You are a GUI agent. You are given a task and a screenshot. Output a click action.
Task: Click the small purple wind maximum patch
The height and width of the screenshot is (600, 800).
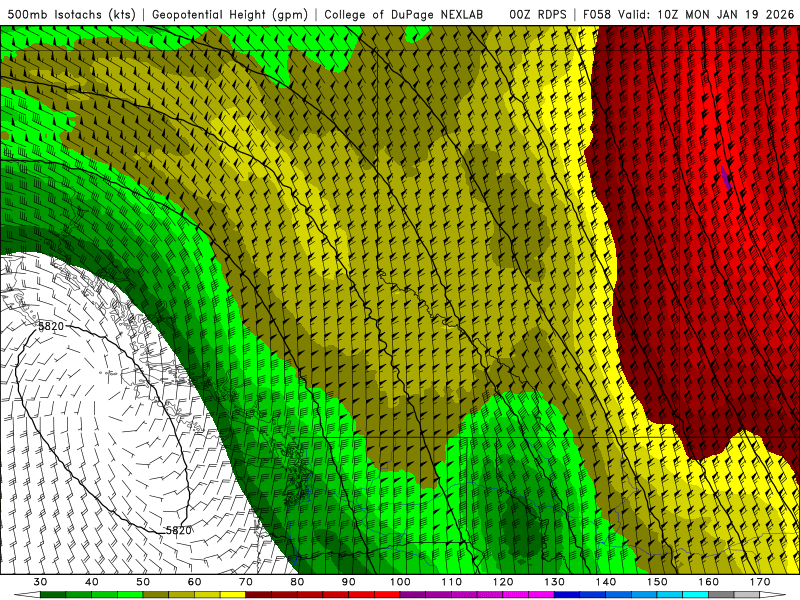click(x=726, y=177)
